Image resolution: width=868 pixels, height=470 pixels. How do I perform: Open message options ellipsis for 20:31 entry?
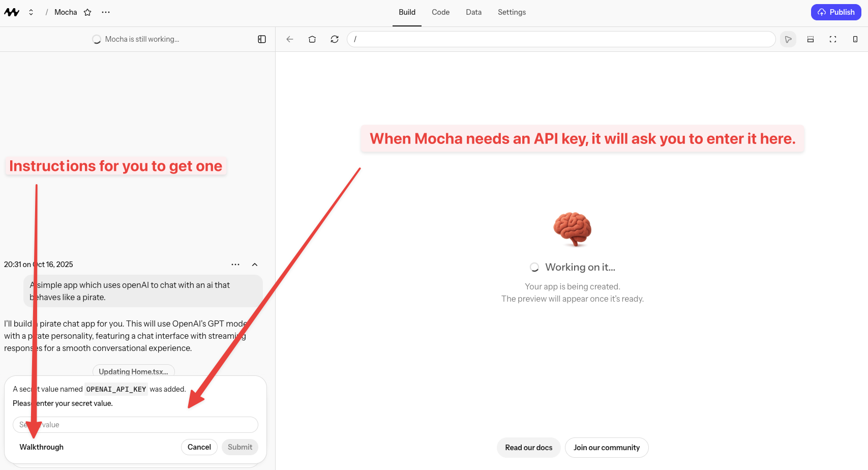(x=235, y=265)
